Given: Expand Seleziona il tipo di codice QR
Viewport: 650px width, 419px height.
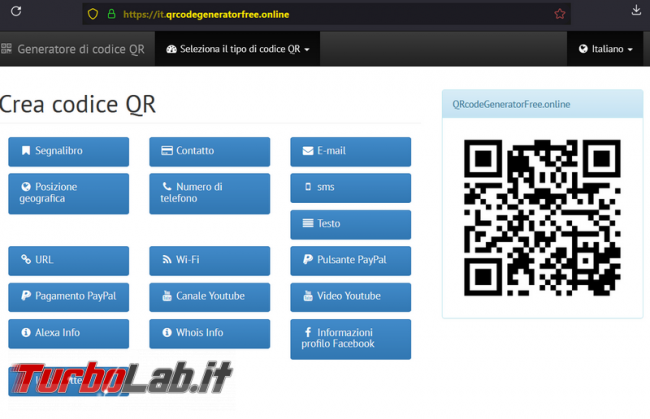Looking at the screenshot, I should [x=238, y=49].
